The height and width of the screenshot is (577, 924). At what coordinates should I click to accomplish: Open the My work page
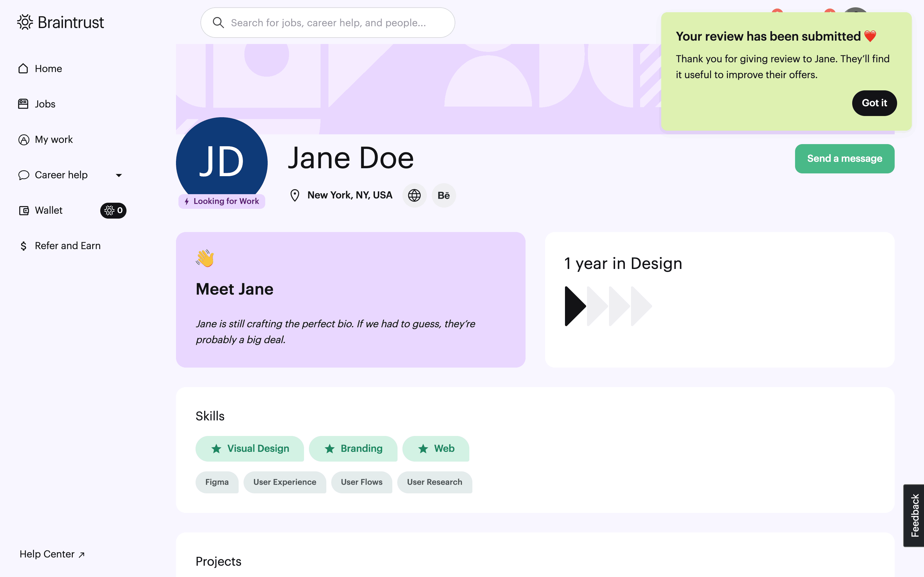pos(53,140)
